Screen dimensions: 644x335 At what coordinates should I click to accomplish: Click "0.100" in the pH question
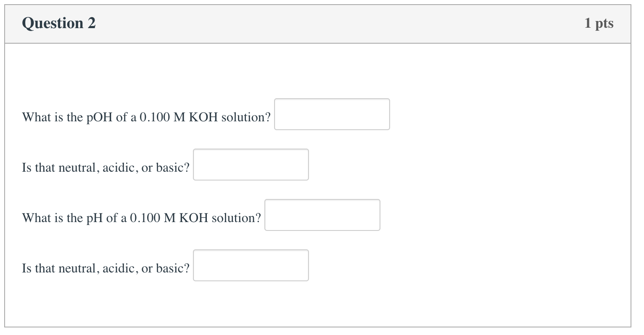[x=145, y=218]
